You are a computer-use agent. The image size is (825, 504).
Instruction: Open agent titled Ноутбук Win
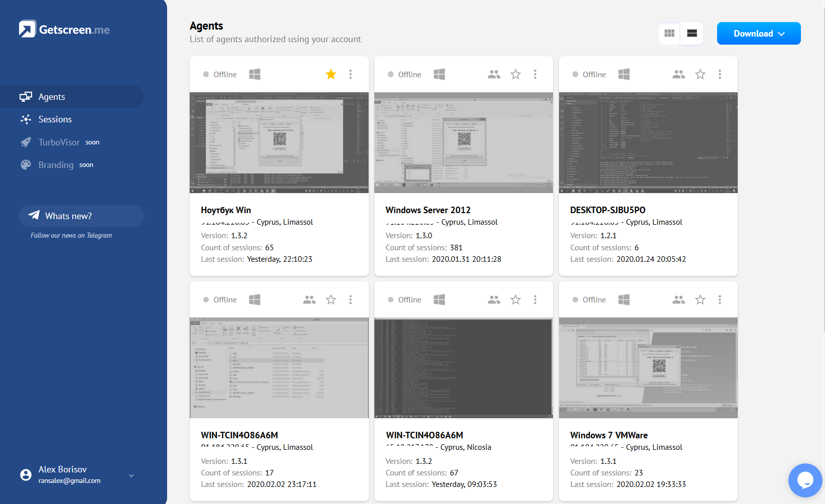226,210
